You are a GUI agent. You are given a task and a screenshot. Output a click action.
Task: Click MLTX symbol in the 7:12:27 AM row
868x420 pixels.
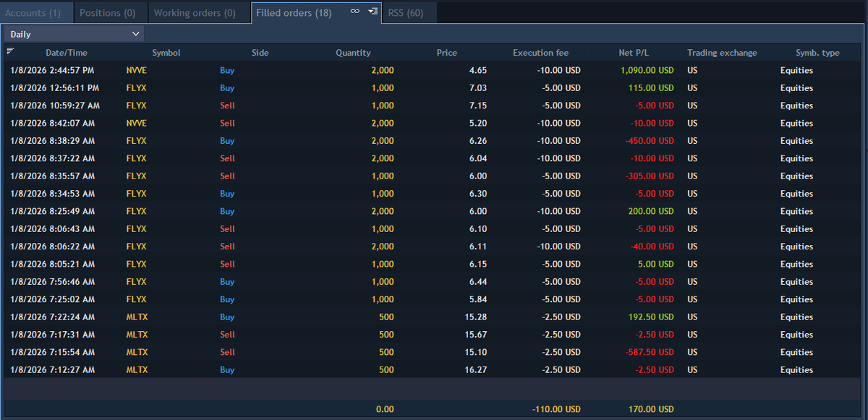point(137,369)
